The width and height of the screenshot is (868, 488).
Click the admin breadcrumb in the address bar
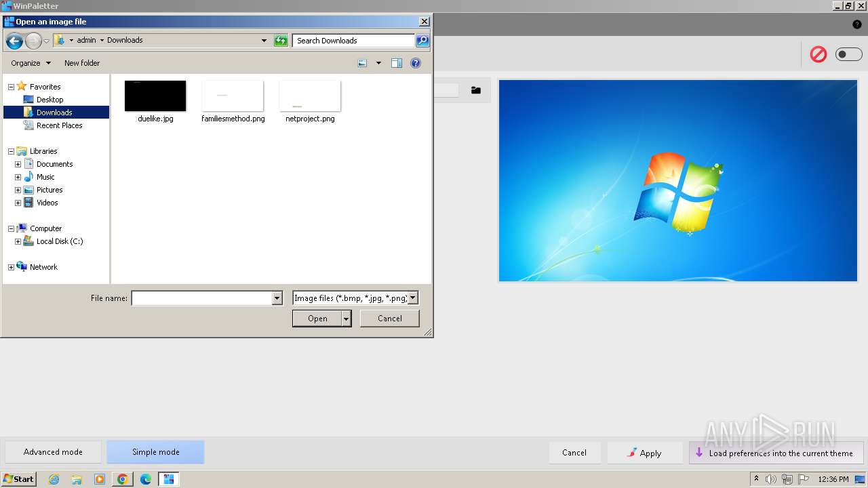[86, 41]
